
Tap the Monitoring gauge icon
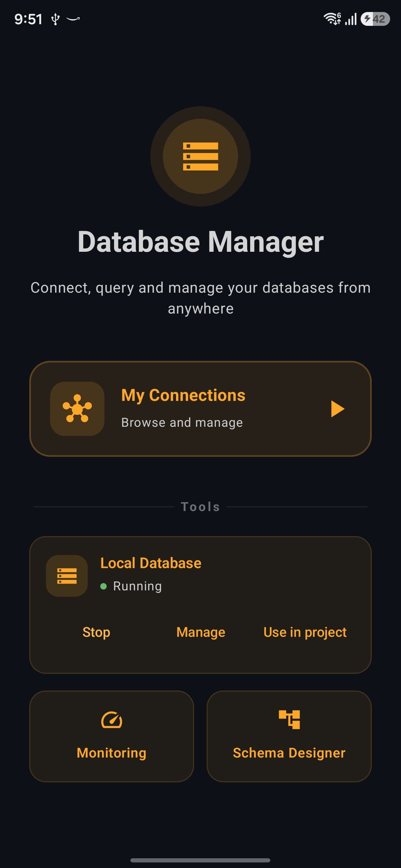pyautogui.click(x=112, y=720)
